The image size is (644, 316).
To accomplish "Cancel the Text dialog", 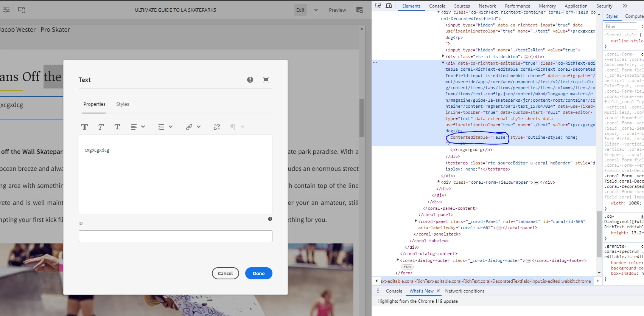I will (x=226, y=273).
